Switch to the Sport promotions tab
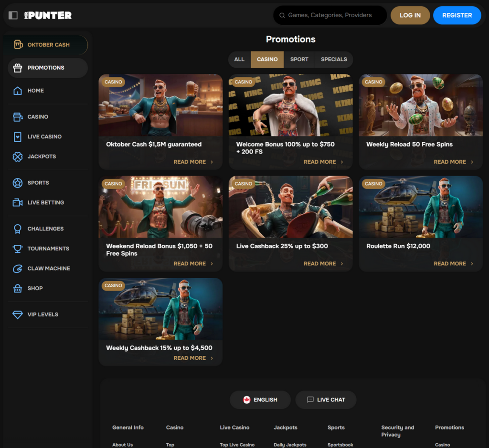This screenshot has width=489, height=448. [x=299, y=60]
